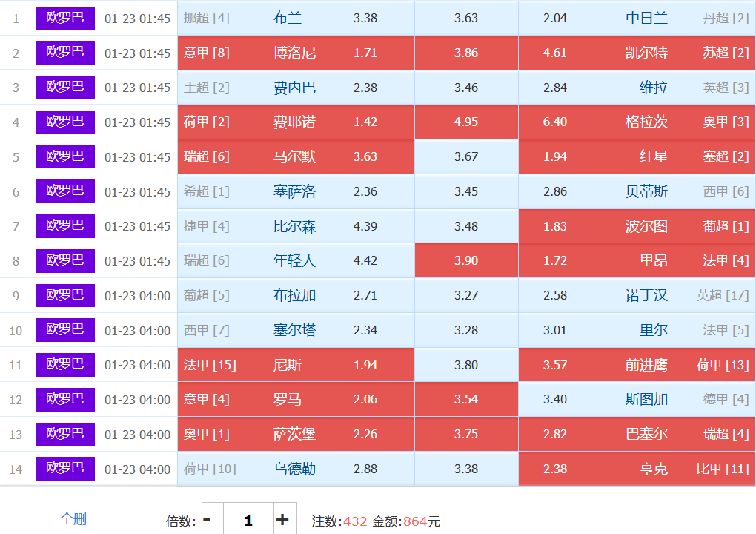Toggle draw odds 4.95 in 费耶诺 match

pos(466,122)
